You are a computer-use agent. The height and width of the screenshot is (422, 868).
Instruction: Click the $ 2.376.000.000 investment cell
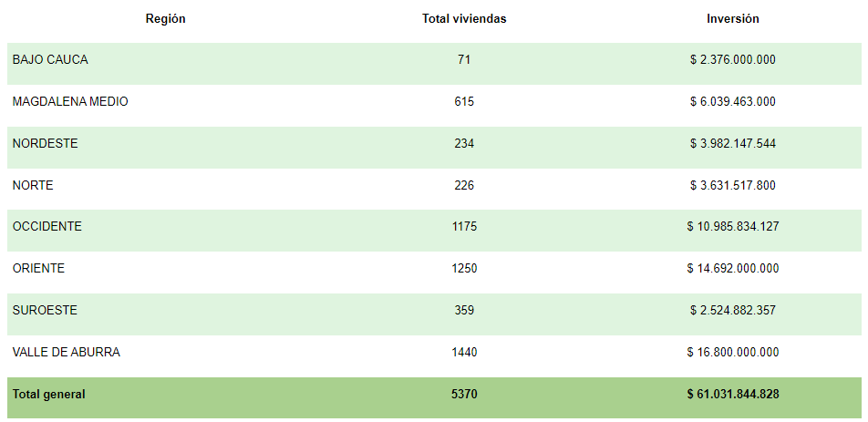pyautogui.click(x=733, y=60)
